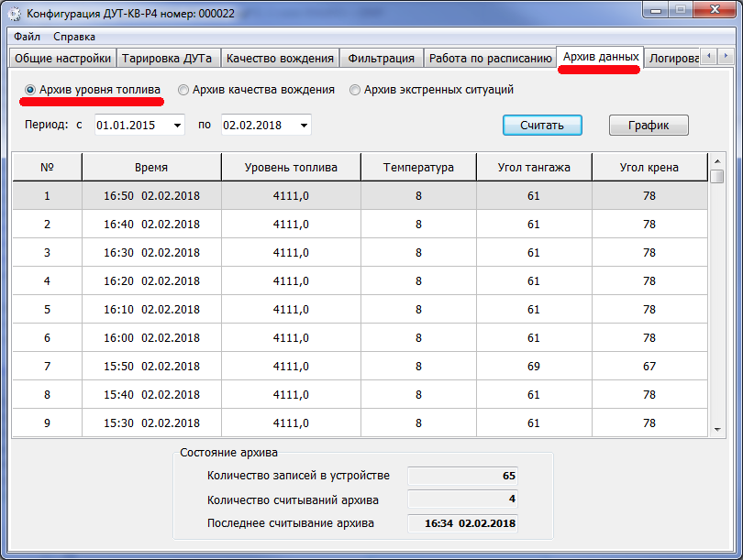Open the end date dropdown 02.02.2018

(304, 126)
